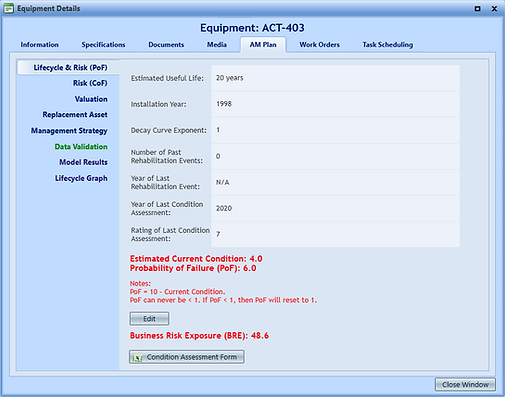Click the Installation Year label
Image resolution: width=505 pixels, height=397 pixels.
point(158,104)
